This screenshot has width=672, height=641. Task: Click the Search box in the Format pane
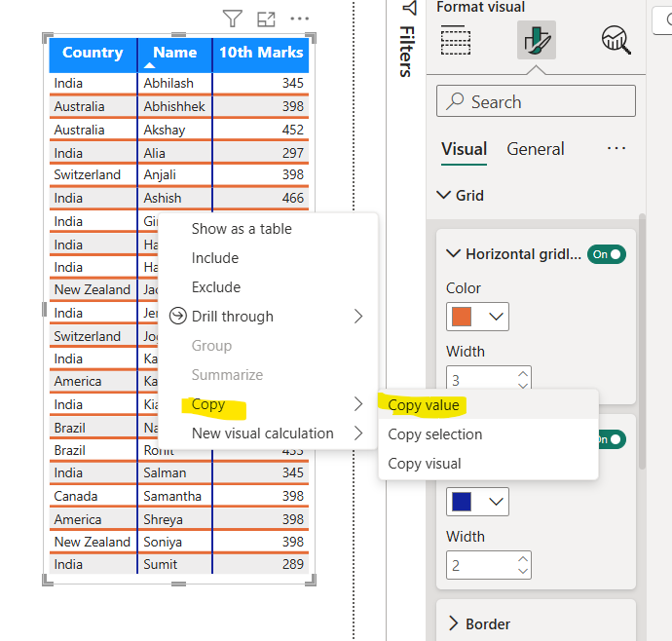coord(536,101)
